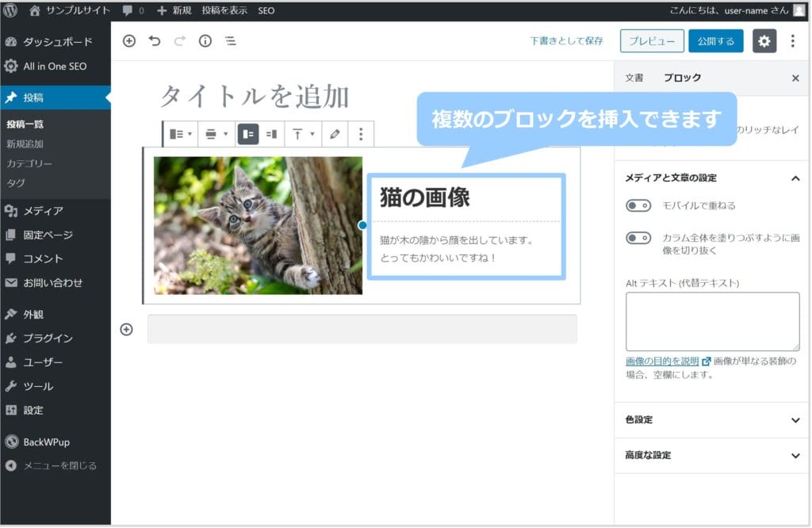Open メディア in the sidebar

tap(56, 211)
